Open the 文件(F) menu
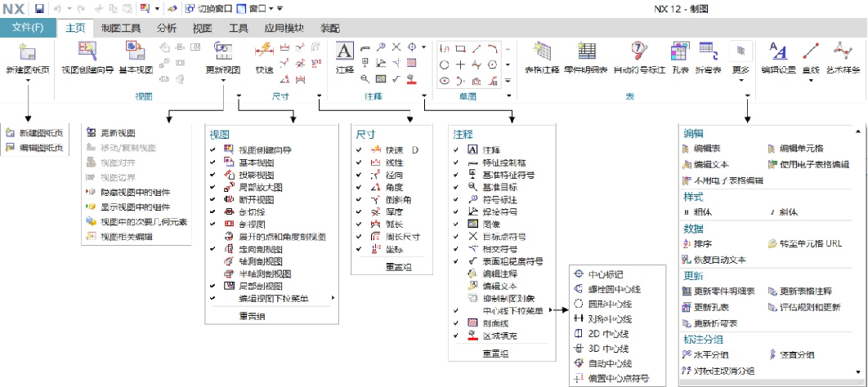868x387 pixels. coord(28,28)
